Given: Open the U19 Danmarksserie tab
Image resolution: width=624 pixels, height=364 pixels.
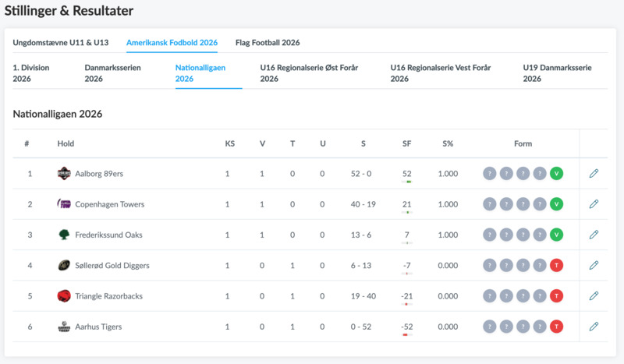Looking at the screenshot, I should 557,73.
